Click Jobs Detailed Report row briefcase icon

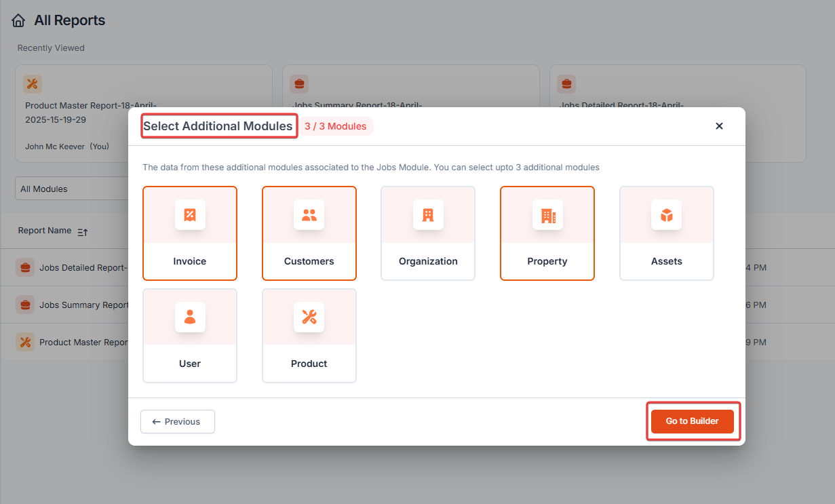click(x=25, y=267)
